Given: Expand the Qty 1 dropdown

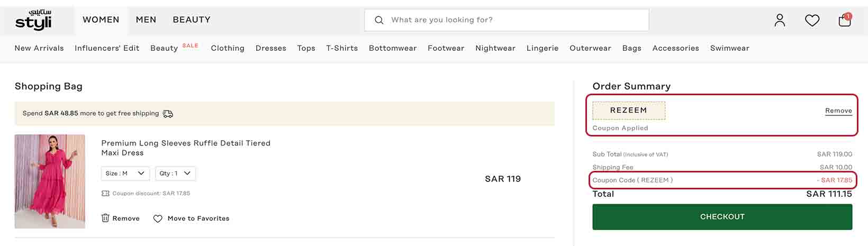Looking at the screenshot, I should (x=175, y=174).
